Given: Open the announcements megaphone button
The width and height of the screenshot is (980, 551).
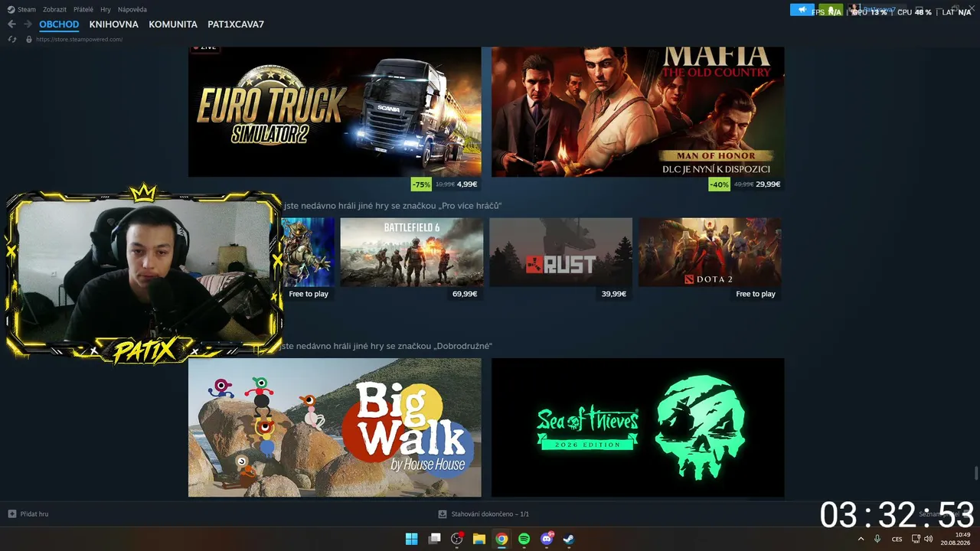Looking at the screenshot, I should coord(802,10).
